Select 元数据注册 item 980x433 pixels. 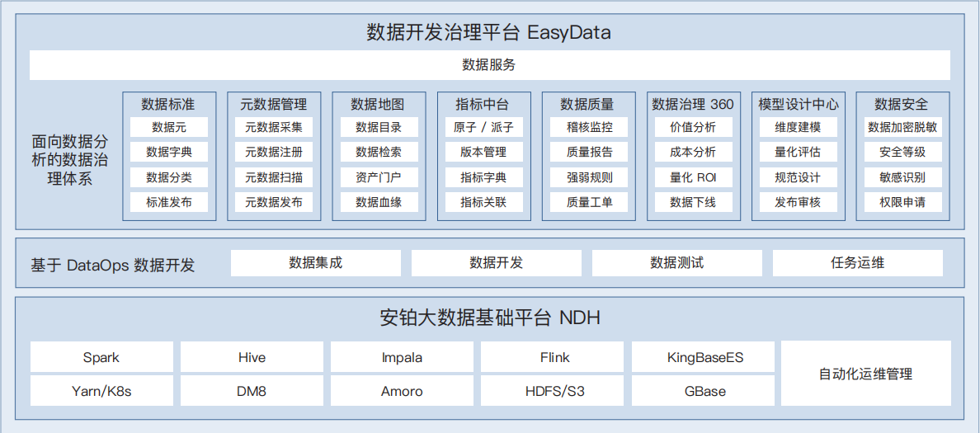tap(275, 152)
